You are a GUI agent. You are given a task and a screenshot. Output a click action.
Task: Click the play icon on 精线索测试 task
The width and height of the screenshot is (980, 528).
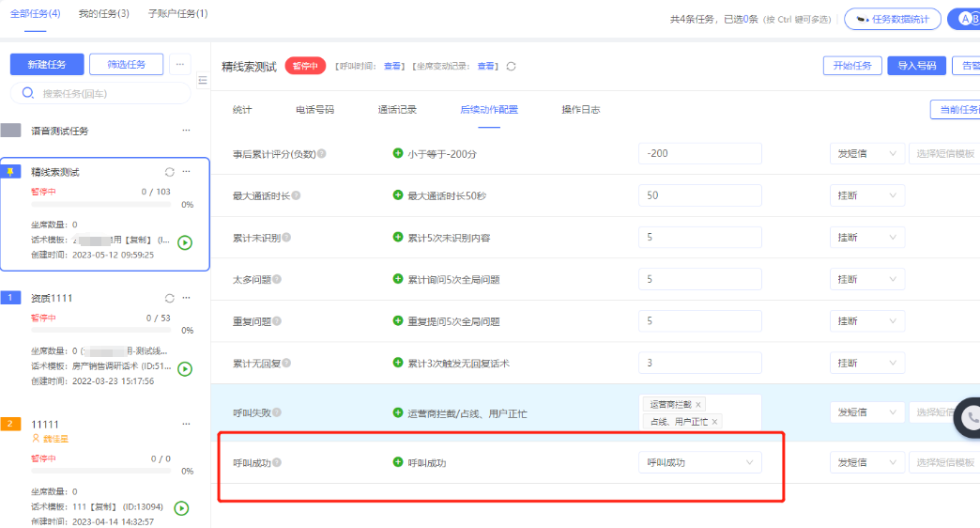click(185, 242)
